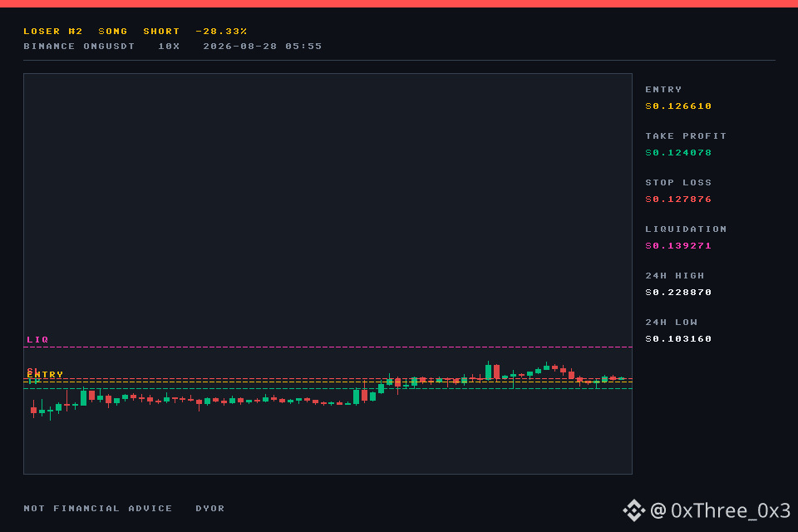Click the LIQUIDATION heading
This screenshot has height=532, width=798.
tap(686, 229)
